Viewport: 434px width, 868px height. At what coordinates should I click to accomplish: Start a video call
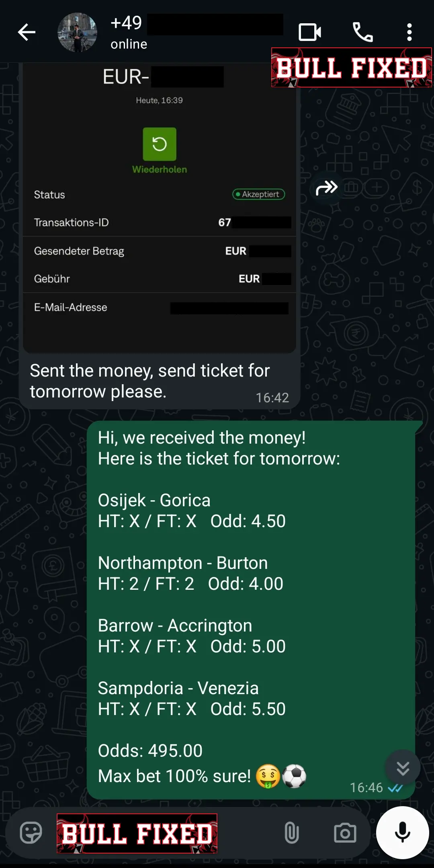point(309,32)
